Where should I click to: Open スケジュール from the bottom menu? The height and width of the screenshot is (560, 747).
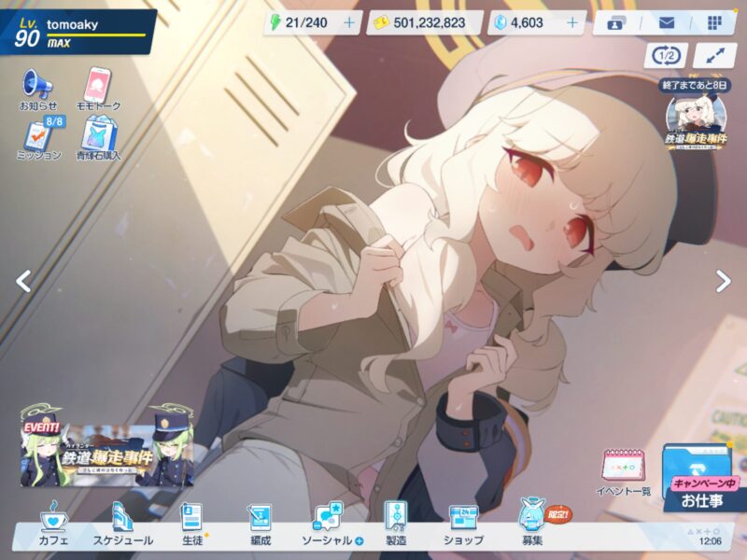[x=123, y=525]
